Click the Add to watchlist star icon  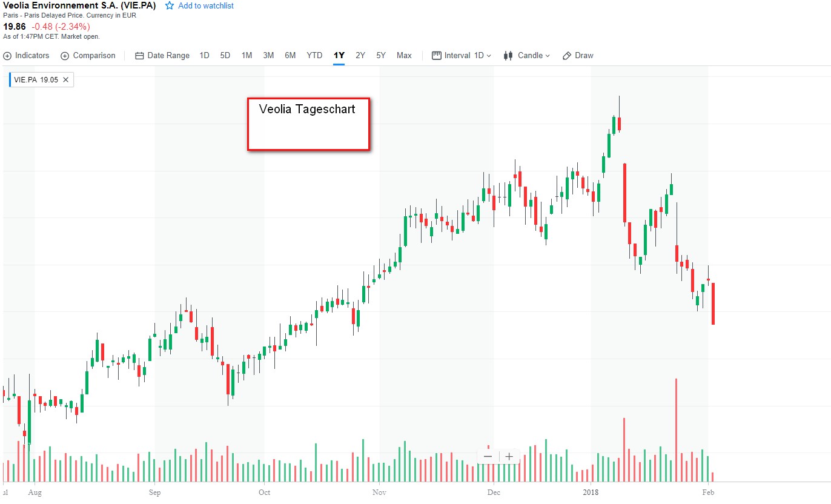tap(170, 5)
